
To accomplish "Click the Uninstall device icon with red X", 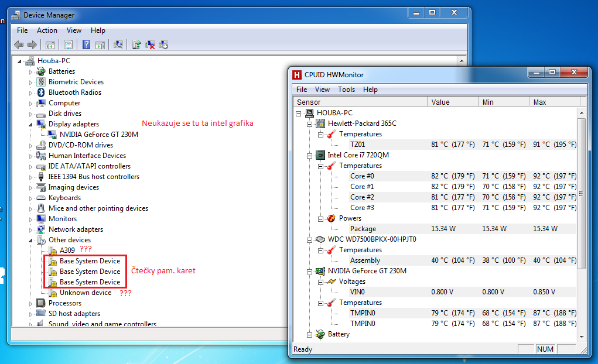I will point(150,45).
